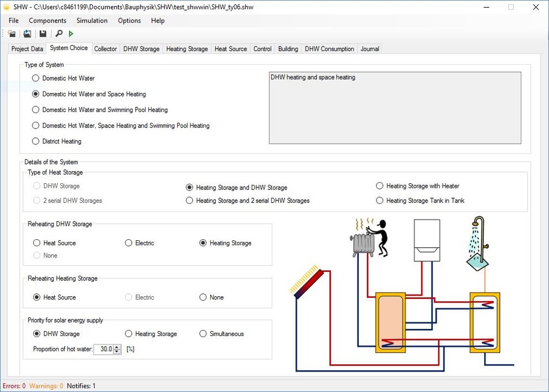The image size is (549, 392).
Task: Choose Heating Storage Tank in Tank
Action: pyautogui.click(x=380, y=200)
